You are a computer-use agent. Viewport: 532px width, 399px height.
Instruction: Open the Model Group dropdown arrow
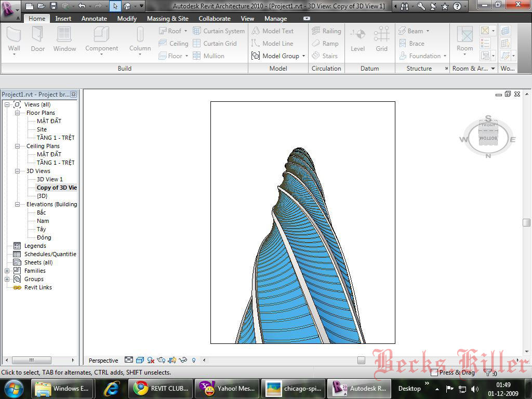(x=303, y=56)
